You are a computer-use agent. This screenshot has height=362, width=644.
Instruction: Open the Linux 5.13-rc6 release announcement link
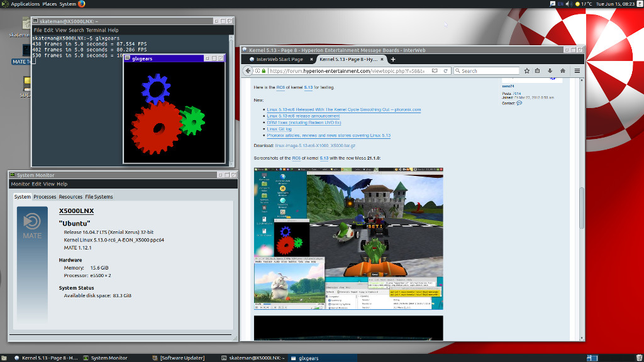pyautogui.click(x=303, y=116)
